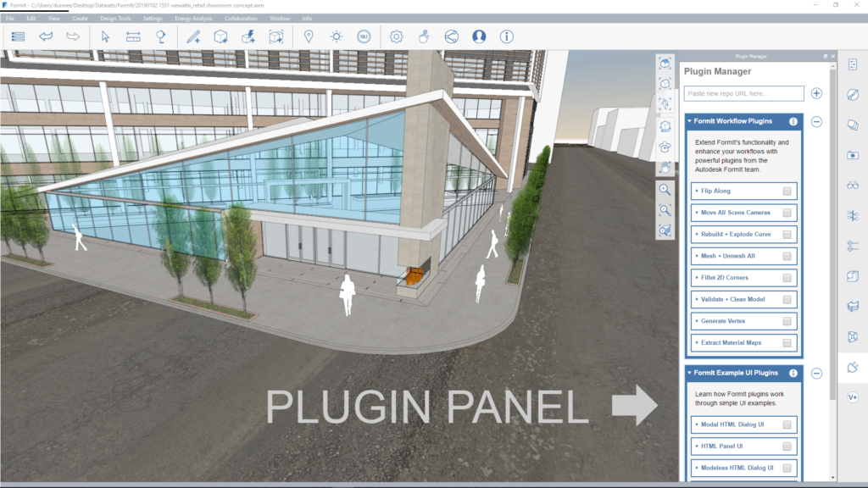Click the Plugin Manager vertical scrollbar thumb
The height and width of the screenshot is (488, 868).
pos(832,235)
